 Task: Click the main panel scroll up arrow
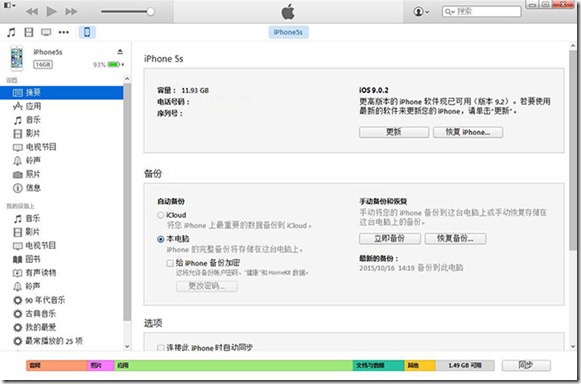click(573, 46)
